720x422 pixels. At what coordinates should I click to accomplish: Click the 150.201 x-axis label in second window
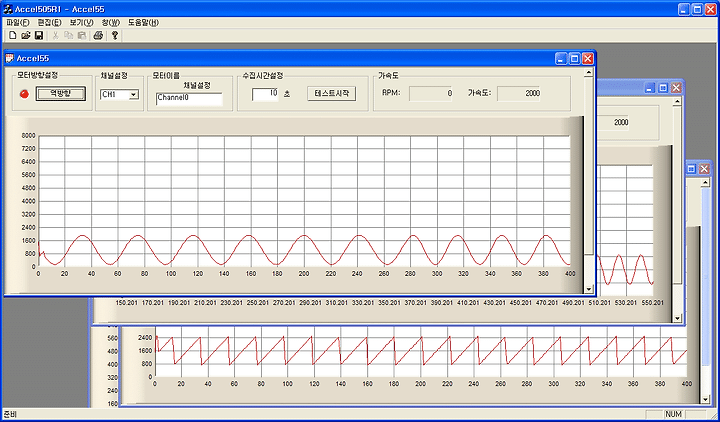point(126,303)
